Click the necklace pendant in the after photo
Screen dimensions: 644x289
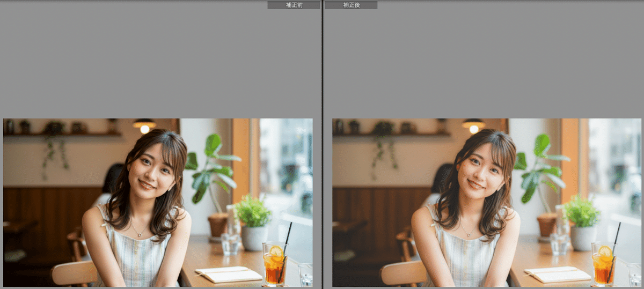(468, 235)
